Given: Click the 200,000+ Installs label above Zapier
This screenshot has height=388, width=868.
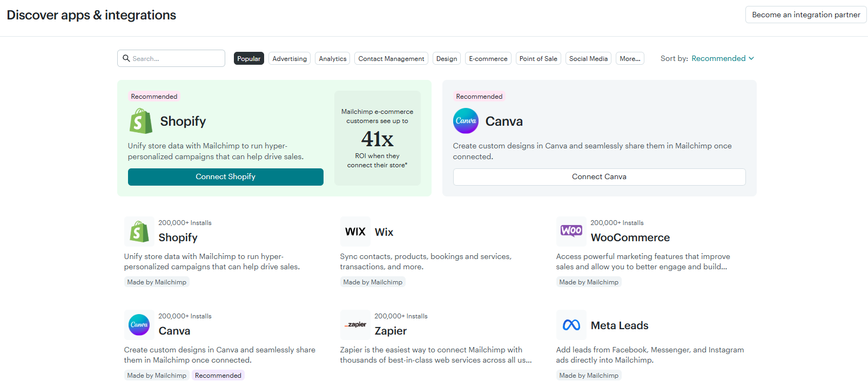Looking at the screenshot, I should pyautogui.click(x=401, y=316).
